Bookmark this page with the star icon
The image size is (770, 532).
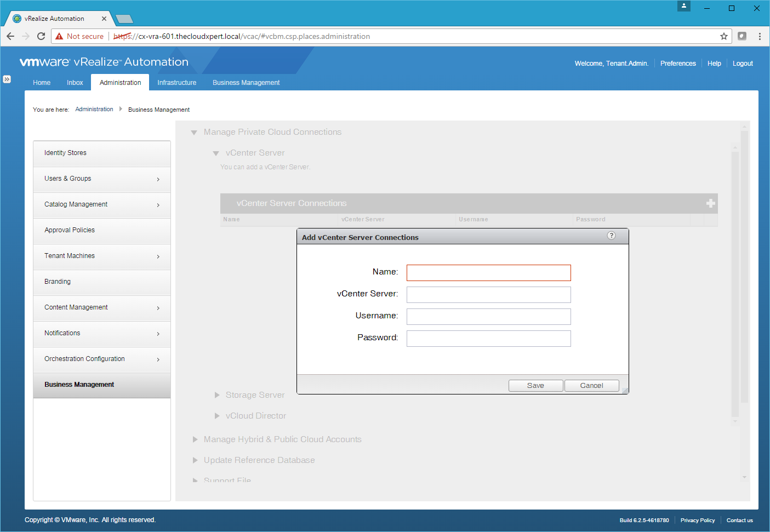click(x=723, y=36)
